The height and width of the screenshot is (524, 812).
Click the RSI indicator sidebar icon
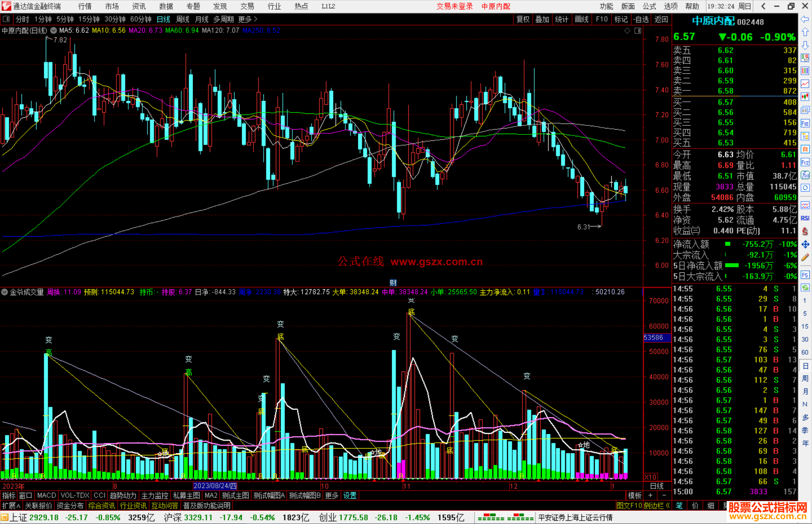coord(805,218)
